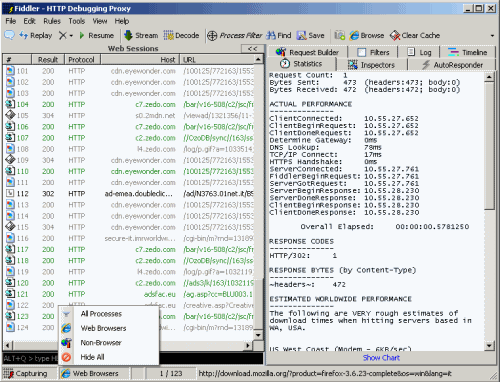Select session 105 cached diamond icon
Screen dimensions: 500x382
click(x=10, y=115)
